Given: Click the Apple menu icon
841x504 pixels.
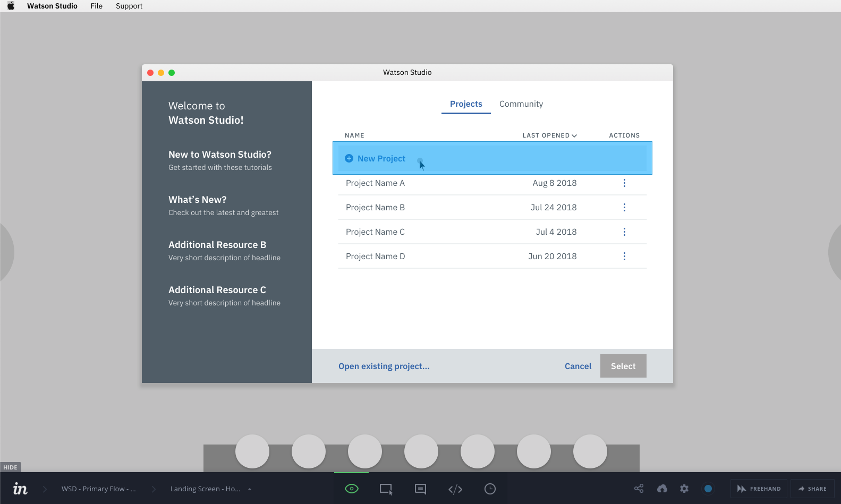Looking at the screenshot, I should click(11, 6).
